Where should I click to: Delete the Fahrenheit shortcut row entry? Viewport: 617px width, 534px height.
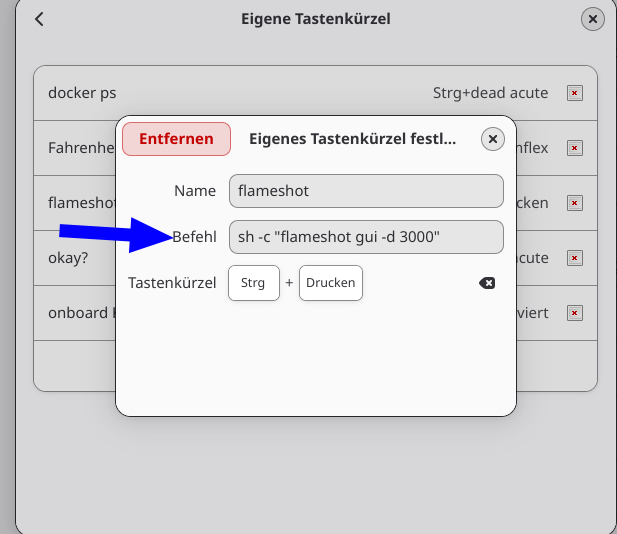point(575,148)
